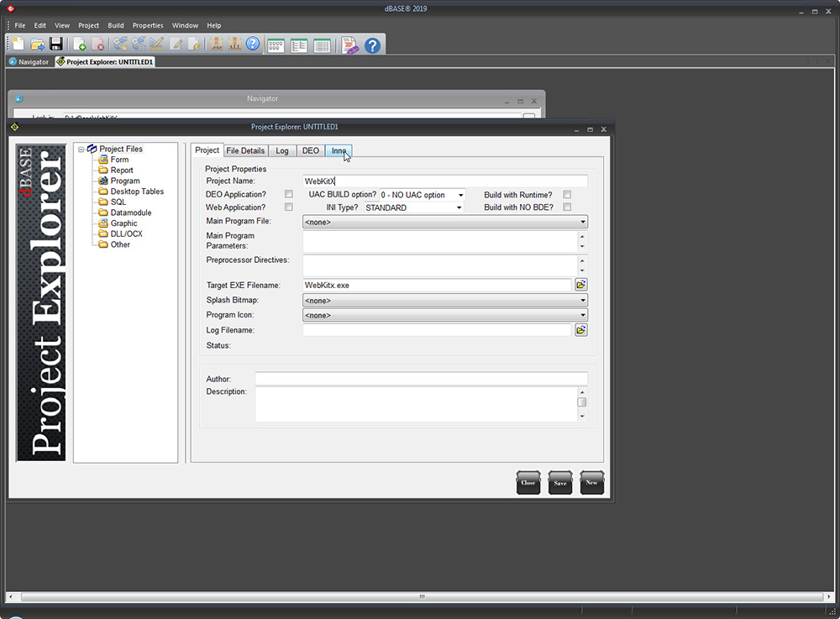Switch to the File Details tab
This screenshot has height=619, width=840.
coord(245,151)
